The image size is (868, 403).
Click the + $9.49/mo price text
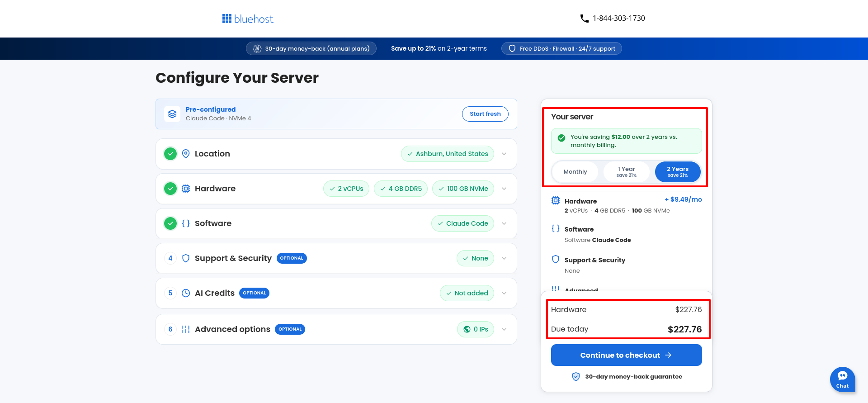[x=683, y=199]
